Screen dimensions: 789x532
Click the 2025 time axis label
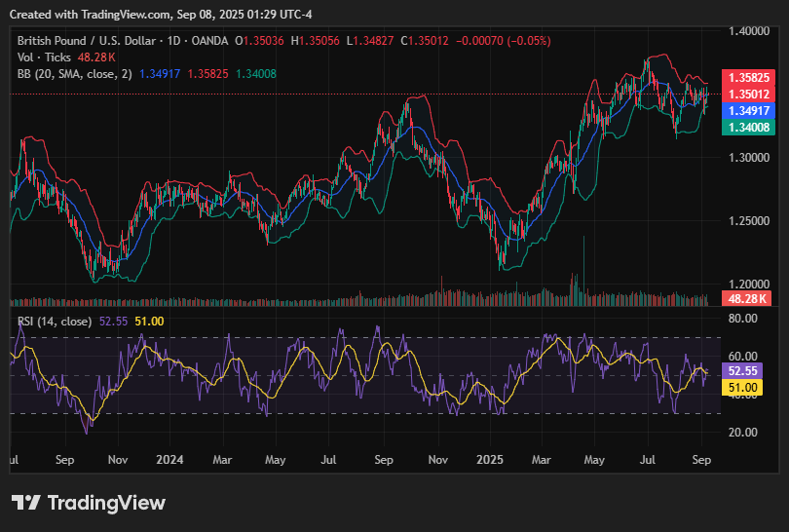click(490, 460)
